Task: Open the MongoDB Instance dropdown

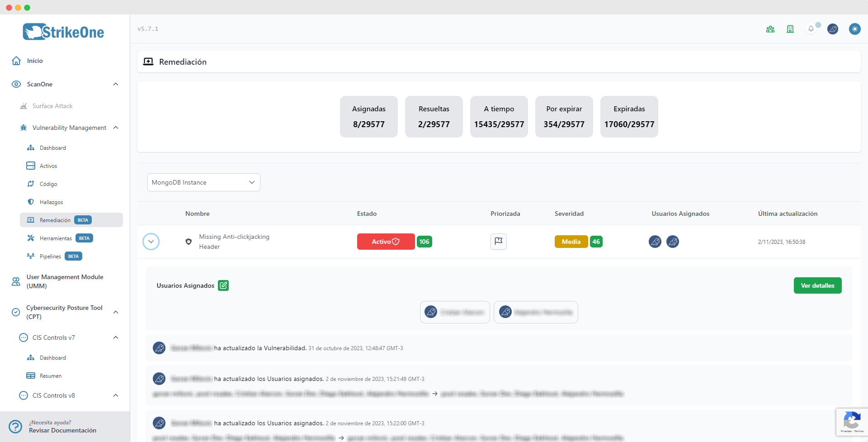Action: click(203, 182)
